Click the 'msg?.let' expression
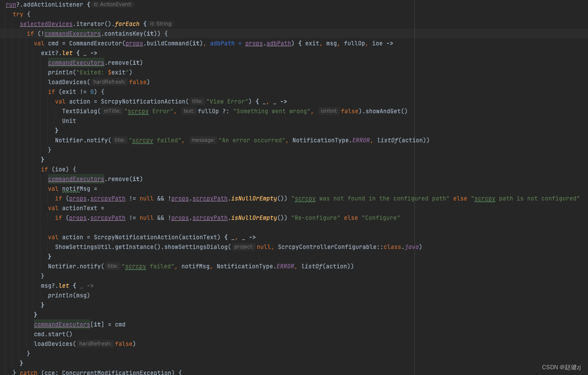The width and height of the screenshot is (588, 375). (x=55, y=286)
